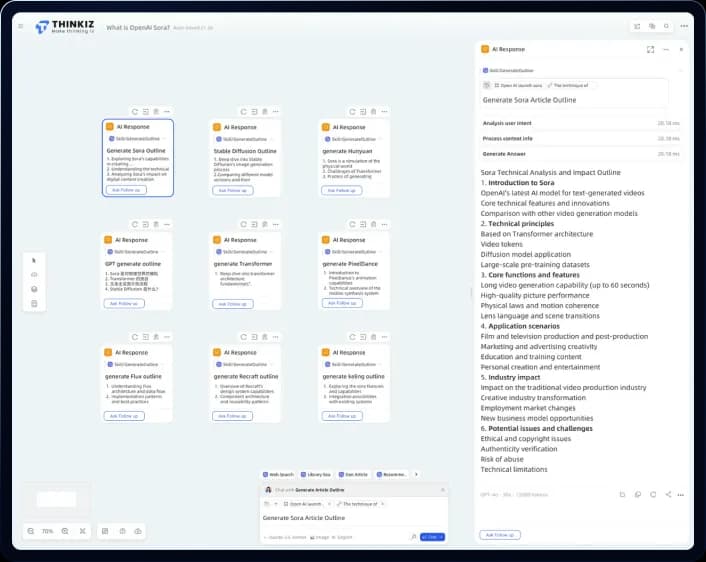Share the AI response using the footer share icon

pyautogui.click(x=668, y=494)
